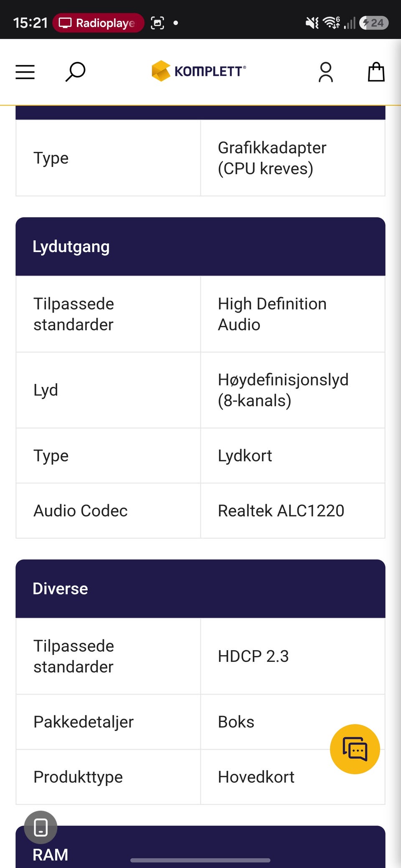Go to the Komplett home logo
Screen dimensions: 401x868
[x=199, y=71]
